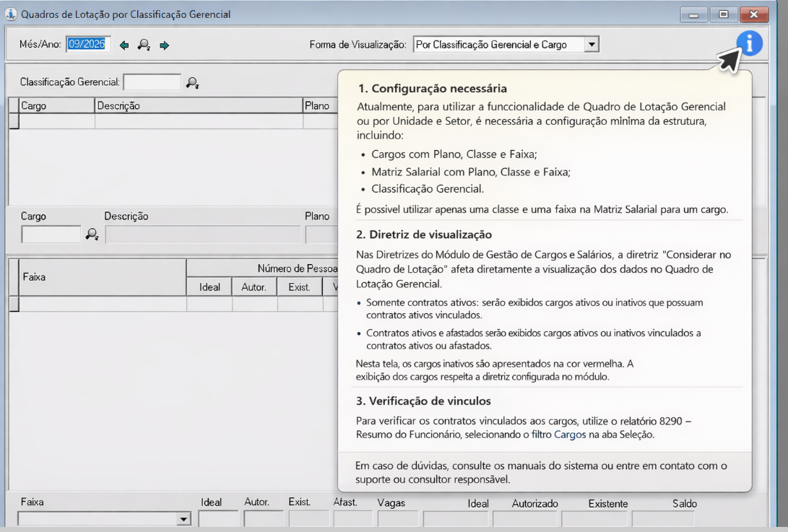Click the application icon in title bar

pyautogui.click(x=11, y=14)
